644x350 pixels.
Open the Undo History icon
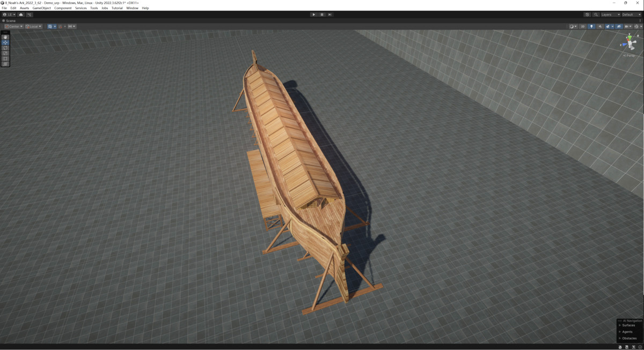pyautogui.click(x=587, y=14)
